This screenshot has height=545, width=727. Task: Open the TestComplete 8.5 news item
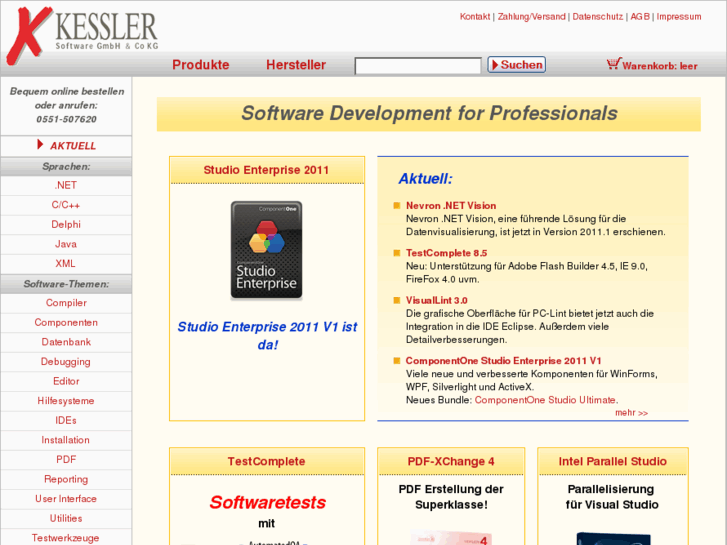click(446, 253)
